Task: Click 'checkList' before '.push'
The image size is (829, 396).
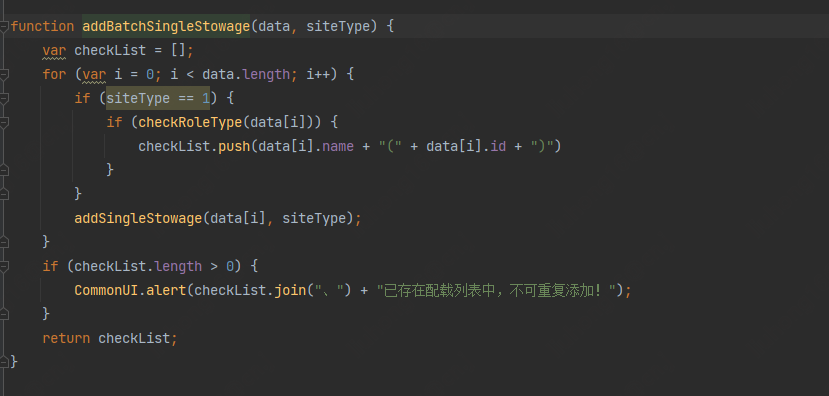Action: click(174, 146)
